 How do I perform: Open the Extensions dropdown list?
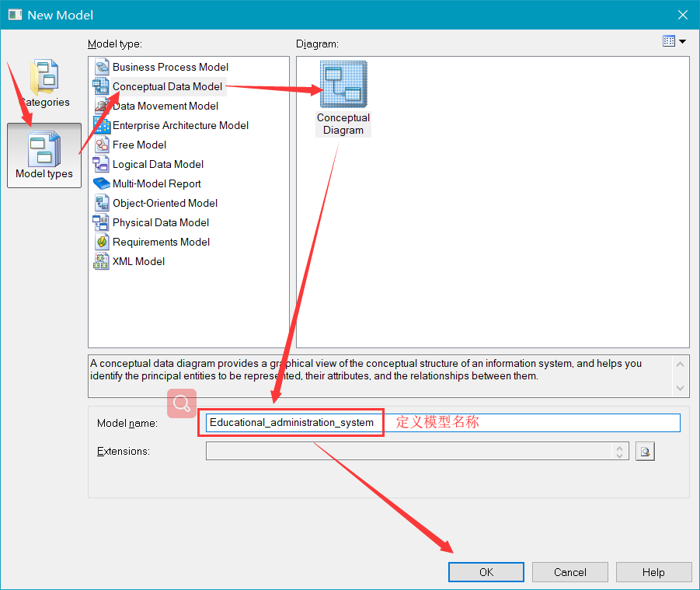619,451
